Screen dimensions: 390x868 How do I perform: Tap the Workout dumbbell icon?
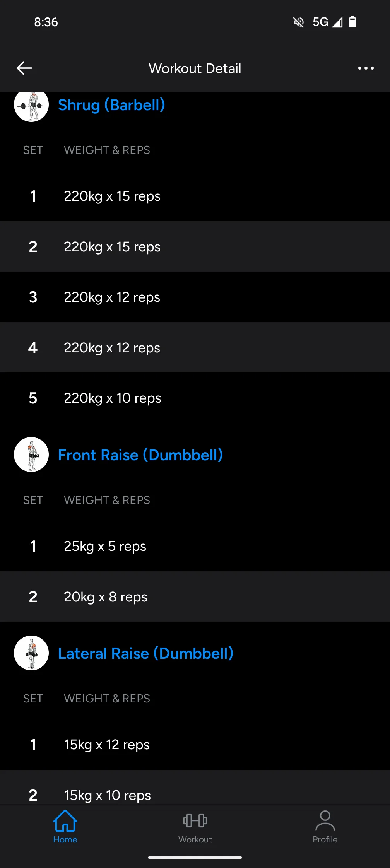point(195,820)
